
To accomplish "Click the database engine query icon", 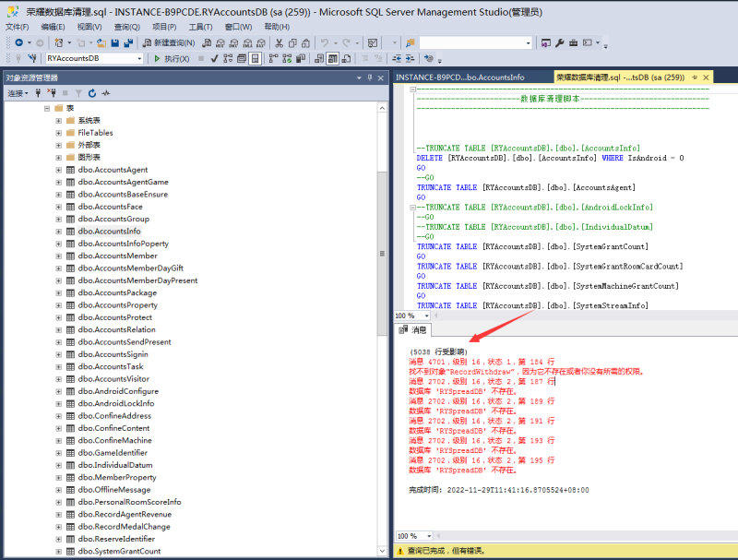I will click(x=207, y=42).
